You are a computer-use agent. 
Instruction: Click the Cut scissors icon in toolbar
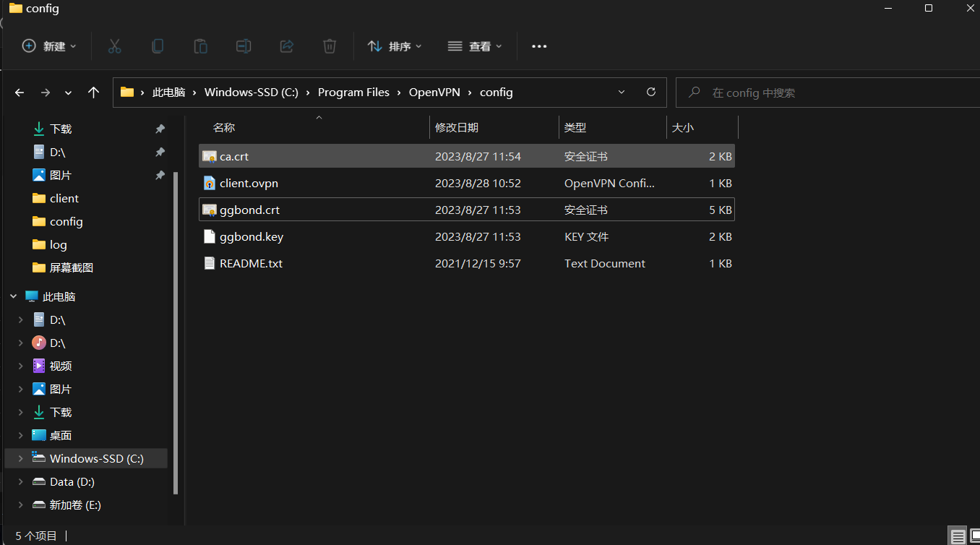tap(114, 46)
